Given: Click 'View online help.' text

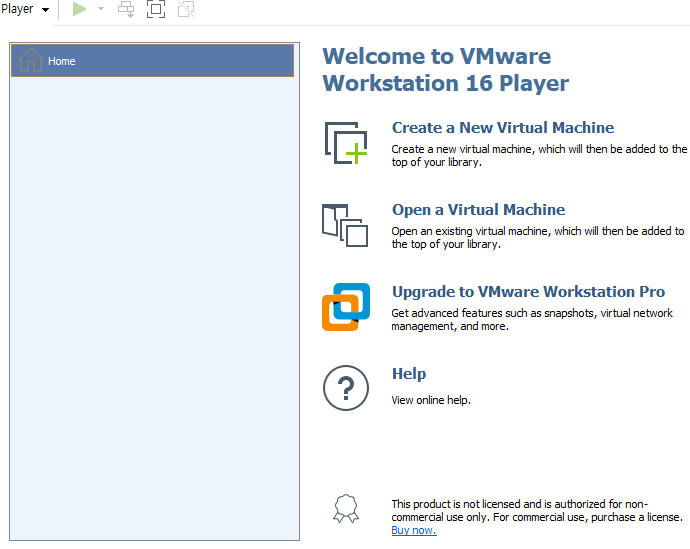Looking at the screenshot, I should coord(431,400).
